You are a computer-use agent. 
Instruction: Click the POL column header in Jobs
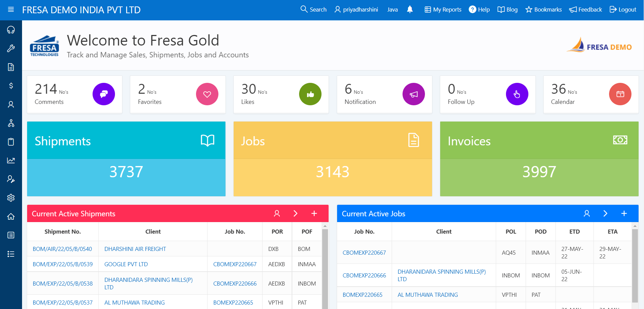(x=511, y=232)
